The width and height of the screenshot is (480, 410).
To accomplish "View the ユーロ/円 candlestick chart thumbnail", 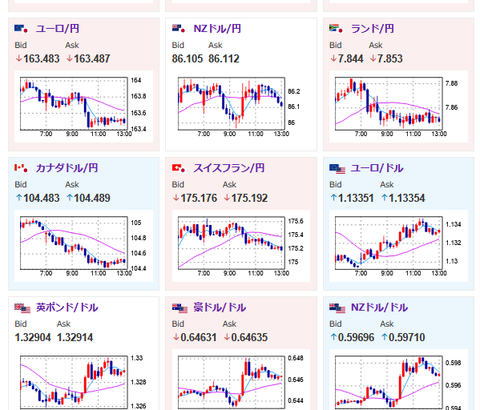I will (84, 107).
